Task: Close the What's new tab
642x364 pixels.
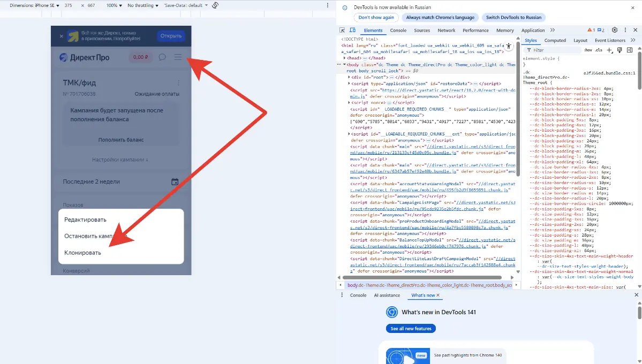Action: 438,295
